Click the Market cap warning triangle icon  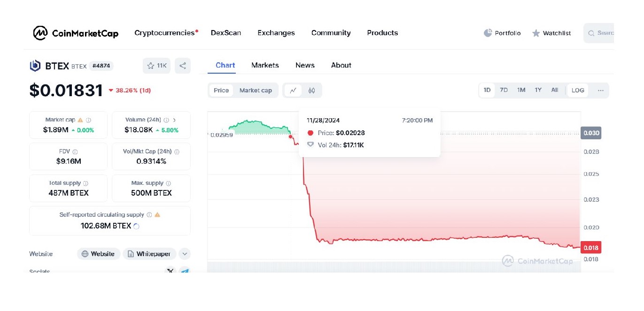[x=80, y=120]
